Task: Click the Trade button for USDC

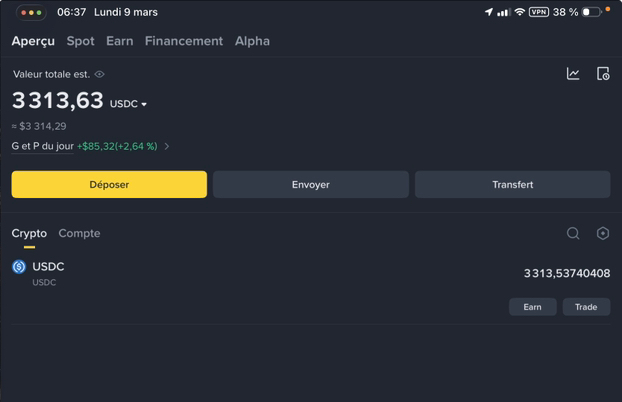Action: click(x=586, y=307)
